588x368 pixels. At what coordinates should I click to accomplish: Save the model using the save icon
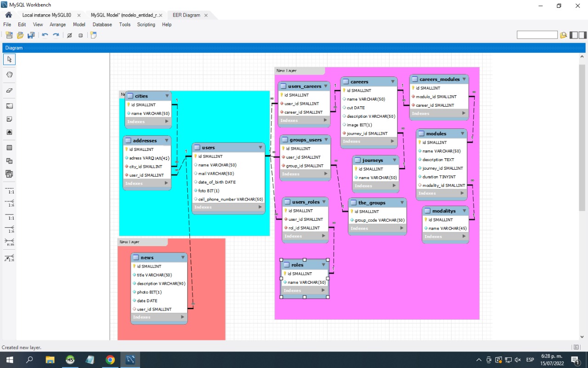pyautogui.click(x=31, y=35)
